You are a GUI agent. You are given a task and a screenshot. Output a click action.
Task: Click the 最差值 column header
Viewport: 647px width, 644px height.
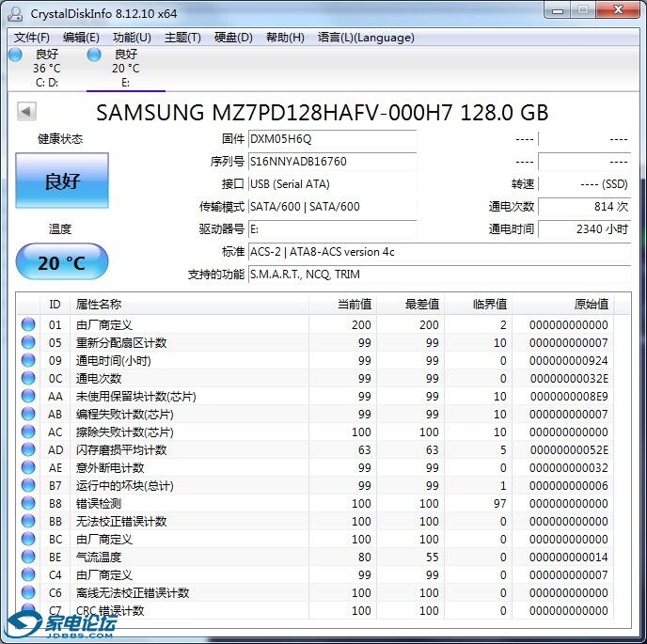[410, 305]
